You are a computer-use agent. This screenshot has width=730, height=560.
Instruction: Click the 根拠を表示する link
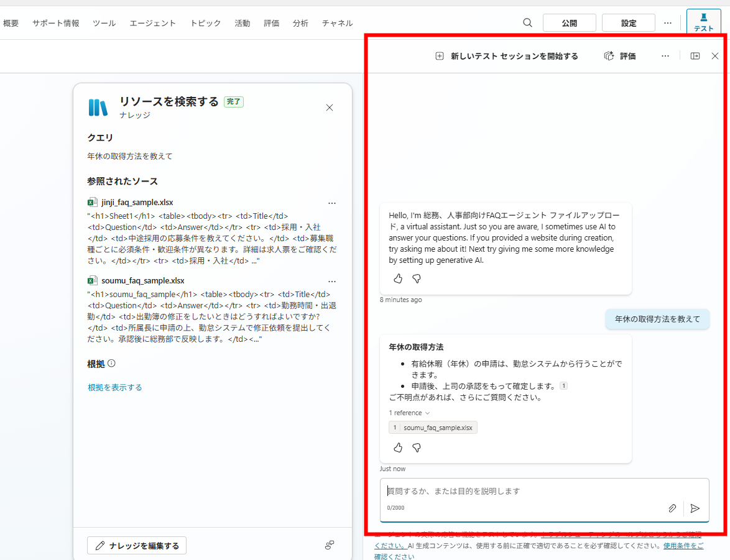tap(115, 387)
